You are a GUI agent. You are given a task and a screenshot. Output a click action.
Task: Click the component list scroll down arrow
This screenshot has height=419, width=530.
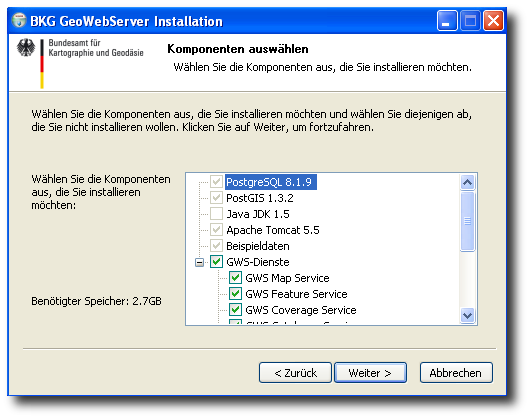tap(467, 316)
